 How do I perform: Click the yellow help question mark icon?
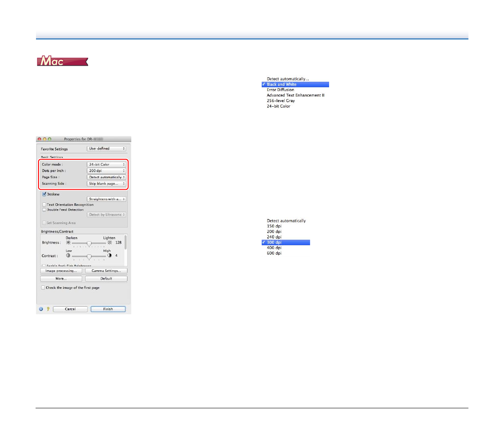pos(48,309)
